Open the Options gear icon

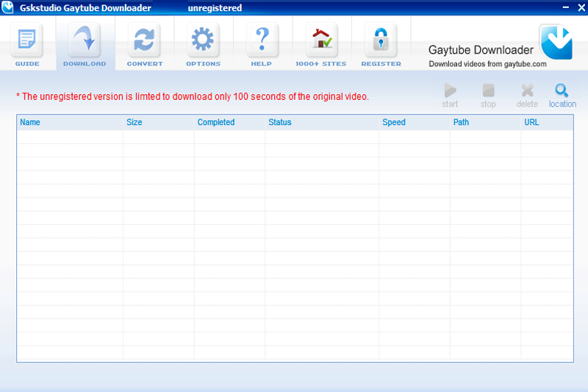click(x=203, y=40)
